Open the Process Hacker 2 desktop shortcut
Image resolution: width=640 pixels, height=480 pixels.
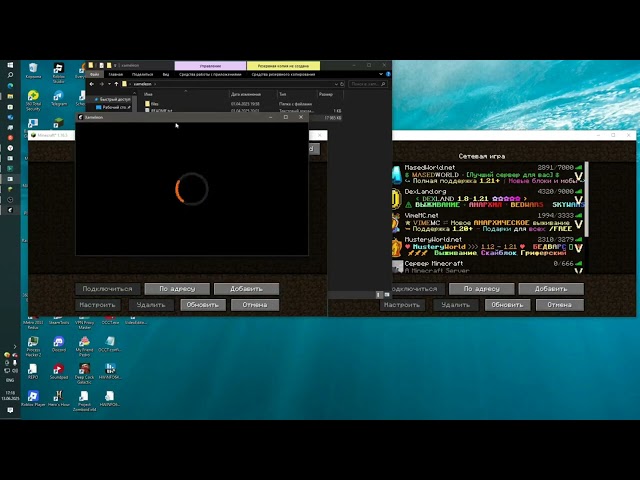pos(33,346)
